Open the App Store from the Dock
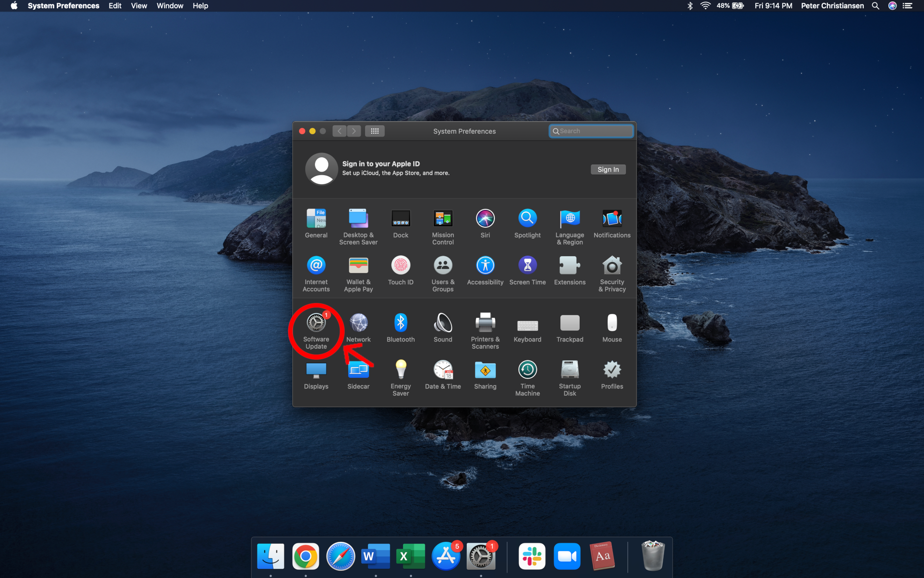The height and width of the screenshot is (578, 924). pos(446,556)
